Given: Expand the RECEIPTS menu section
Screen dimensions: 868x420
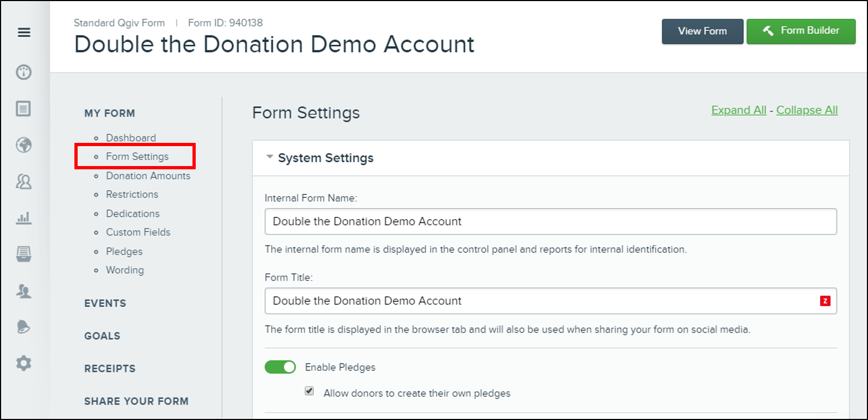Looking at the screenshot, I should coord(110,369).
